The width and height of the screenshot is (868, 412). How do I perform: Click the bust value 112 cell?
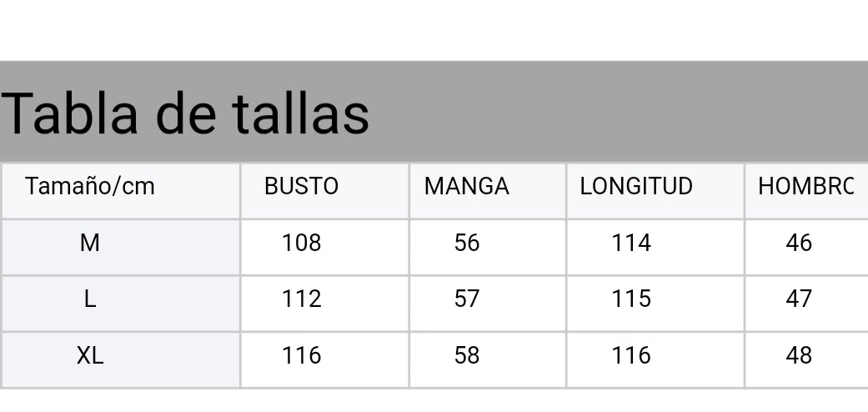301,299
